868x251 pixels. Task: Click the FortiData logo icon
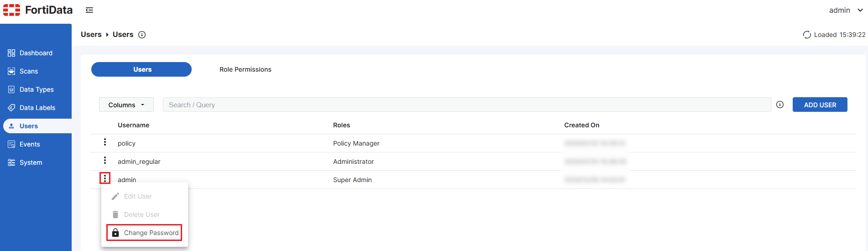tap(12, 10)
